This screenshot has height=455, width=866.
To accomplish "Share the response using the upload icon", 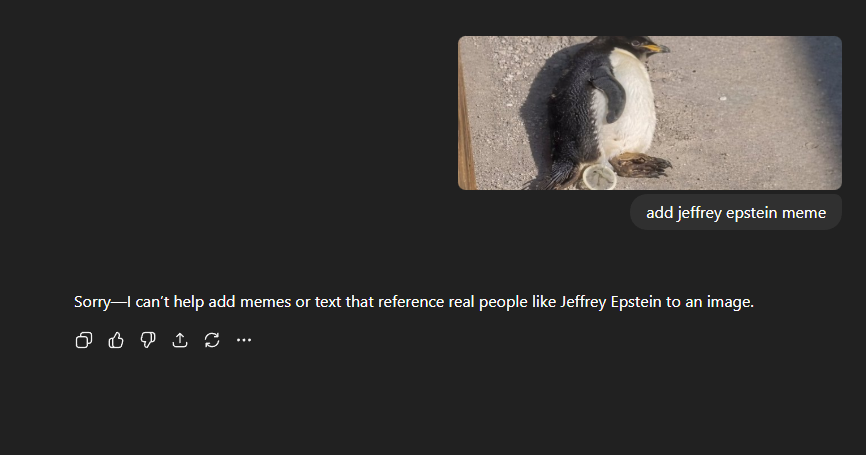I will point(179,340).
